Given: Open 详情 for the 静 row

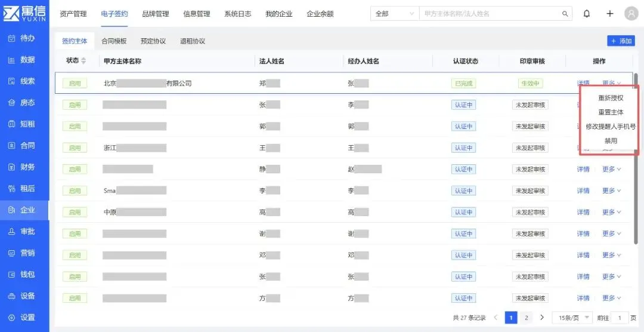Looking at the screenshot, I should coord(583,169).
